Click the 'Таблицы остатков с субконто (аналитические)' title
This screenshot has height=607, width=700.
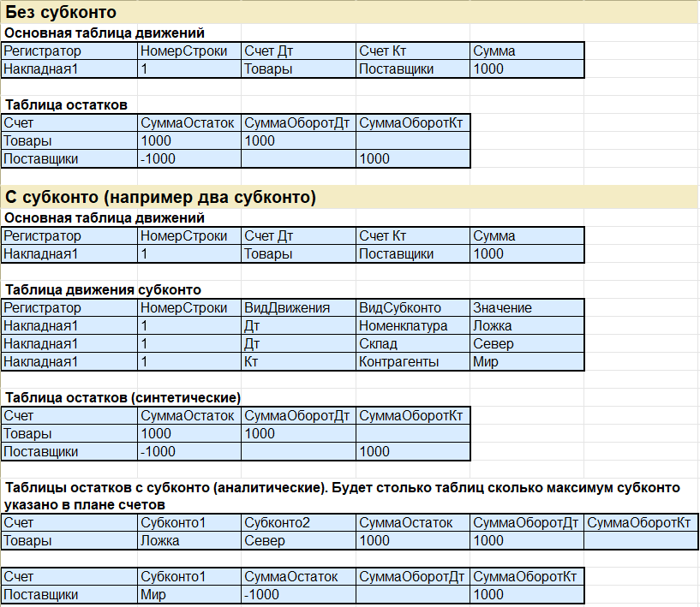pos(165,487)
